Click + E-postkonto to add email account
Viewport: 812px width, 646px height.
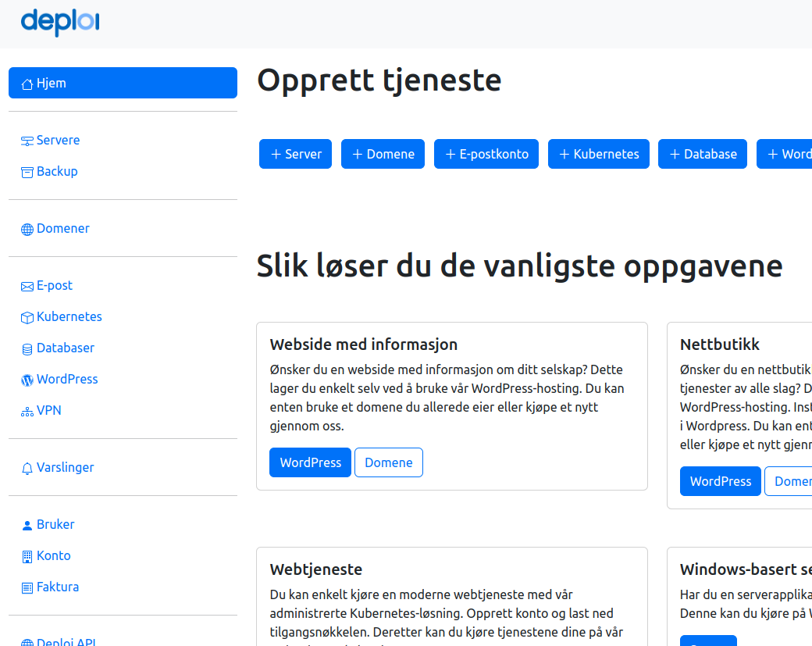coord(486,154)
